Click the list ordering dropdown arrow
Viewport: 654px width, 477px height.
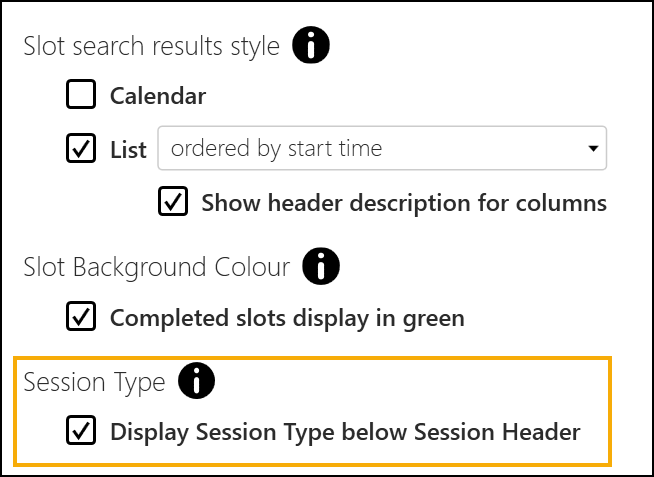(594, 150)
